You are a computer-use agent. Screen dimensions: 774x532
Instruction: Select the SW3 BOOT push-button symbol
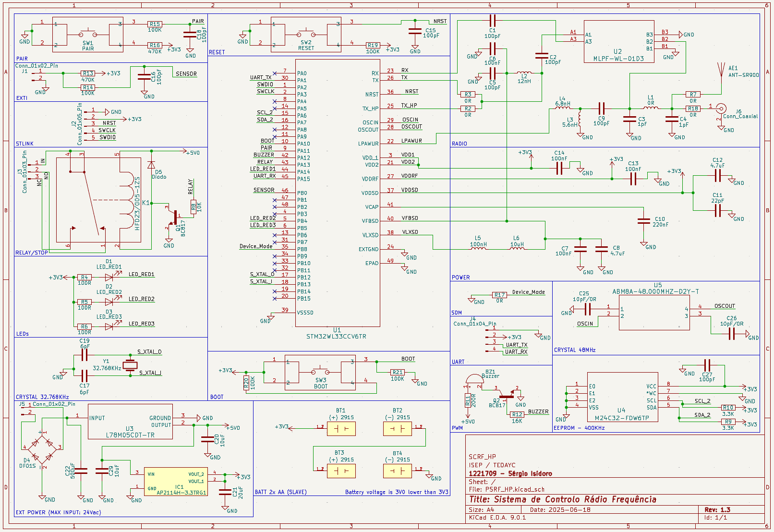(320, 372)
